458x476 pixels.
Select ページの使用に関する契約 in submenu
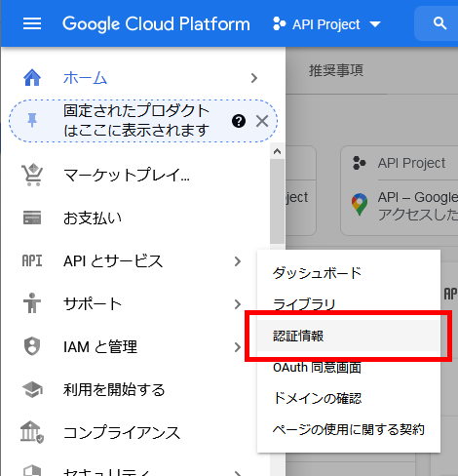(349, 429)
